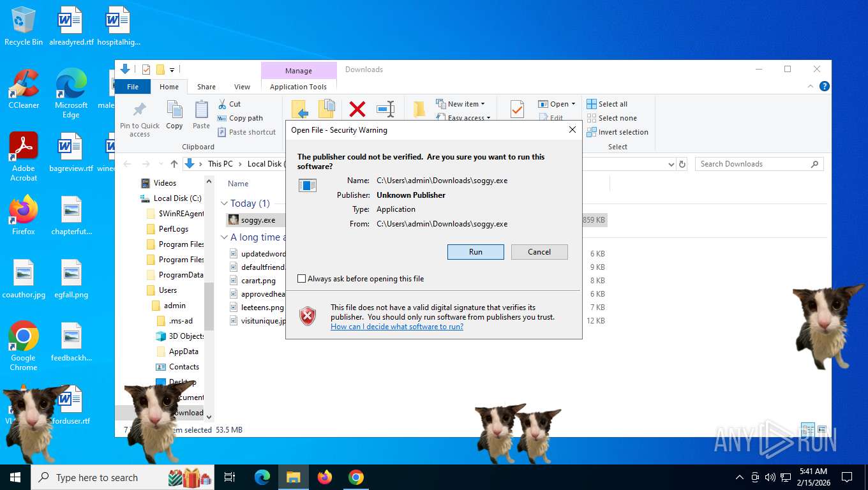868x490 pixels.
Task: Open the Application Tools tab
Action: coord(298,87)
